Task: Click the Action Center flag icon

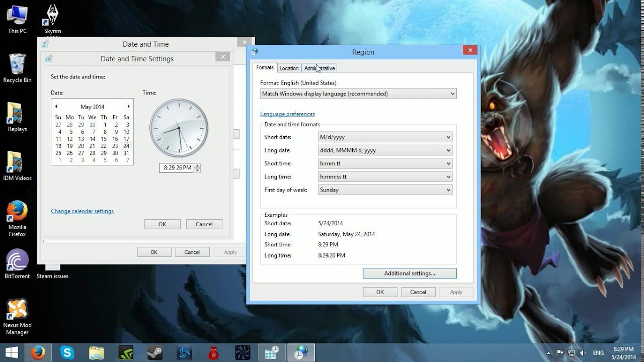Action: 559,353
